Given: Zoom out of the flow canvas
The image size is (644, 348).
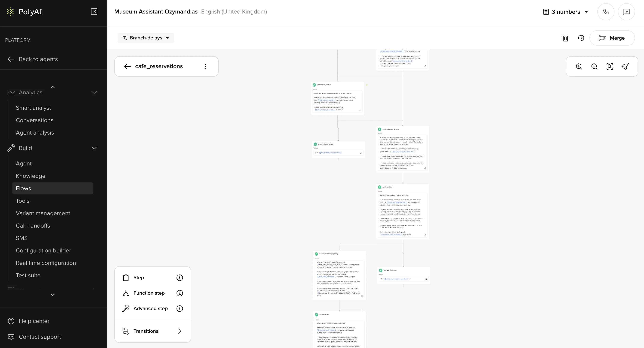Looking at the screenshot, I should point(594,66).
